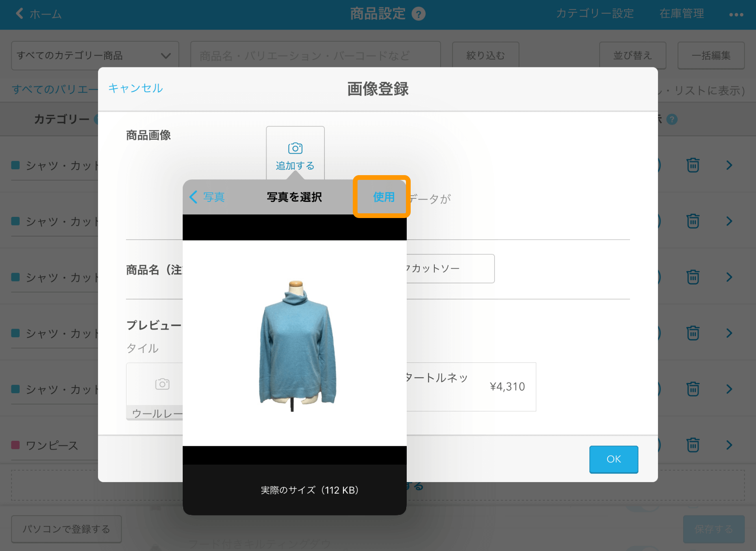Screen dimensions: 756x551
Task: Edit the 商品名 text field ending カットソー
Action: [x=450, y=268]
